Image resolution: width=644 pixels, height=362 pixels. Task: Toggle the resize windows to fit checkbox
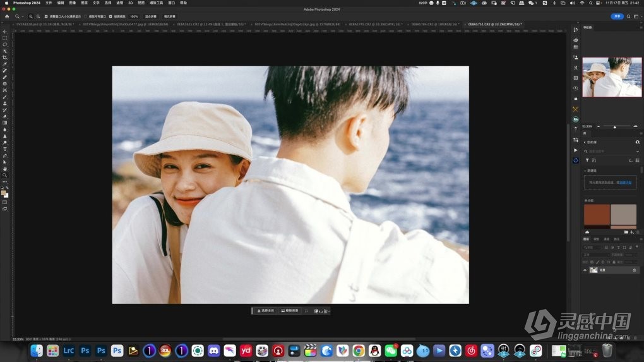pyautogui.click(x=47, y=16)
